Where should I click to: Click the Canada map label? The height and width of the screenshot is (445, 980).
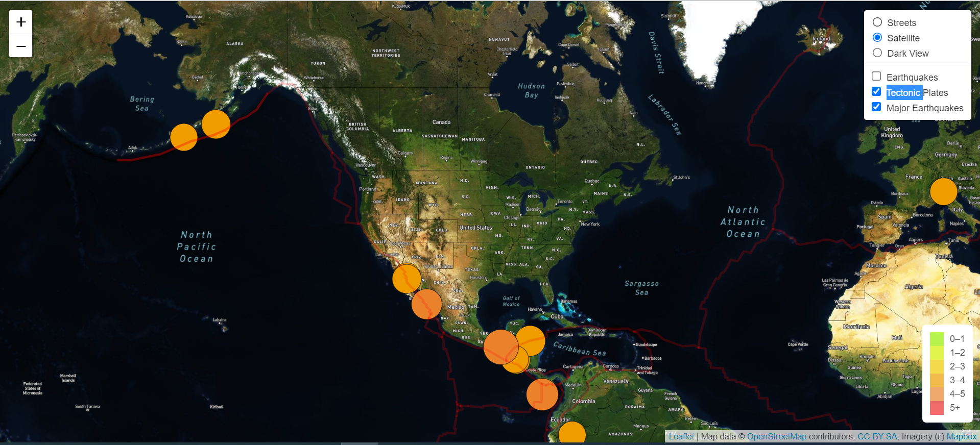(441, 122)
